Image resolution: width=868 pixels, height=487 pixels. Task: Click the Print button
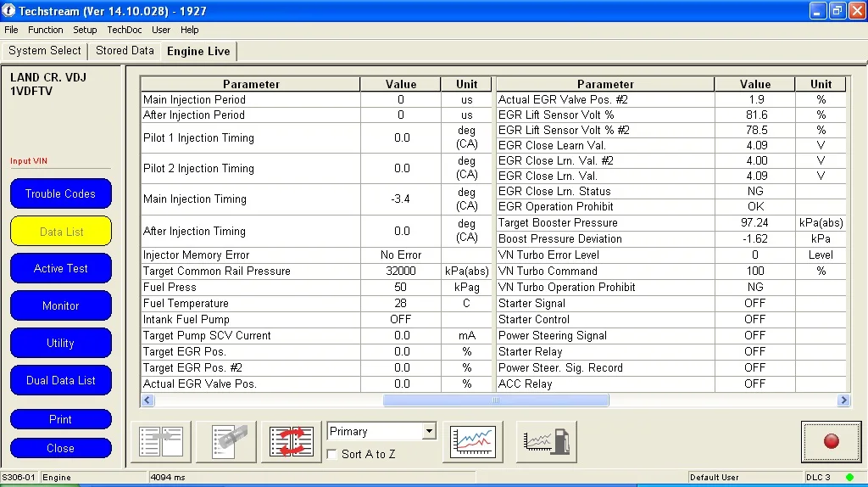pyautogui.click(x=60, y=419)
